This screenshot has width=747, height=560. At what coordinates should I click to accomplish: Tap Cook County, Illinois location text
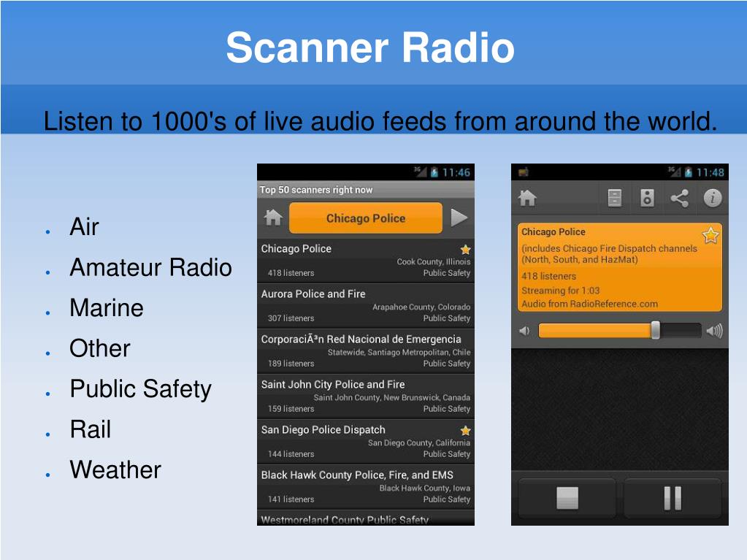(434, 261)
